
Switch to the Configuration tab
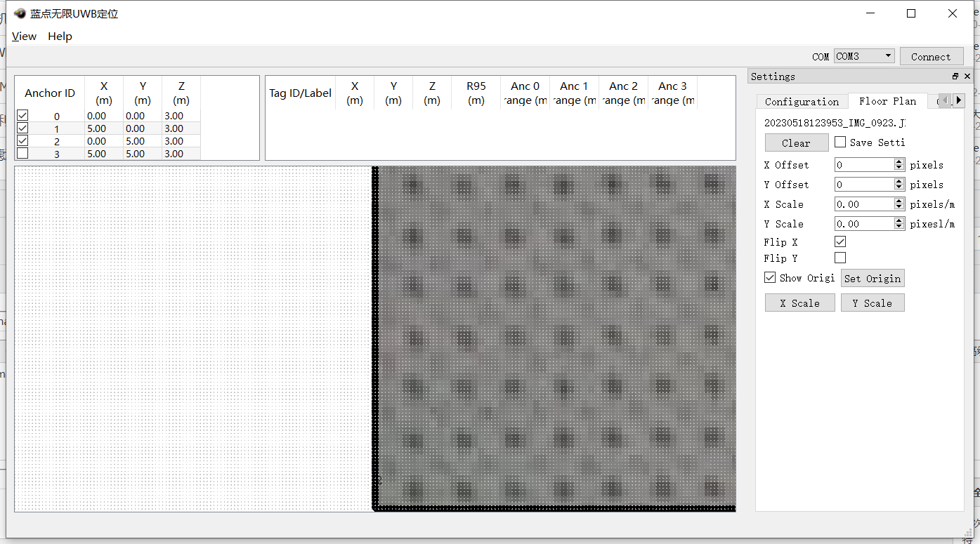(802, 101)
